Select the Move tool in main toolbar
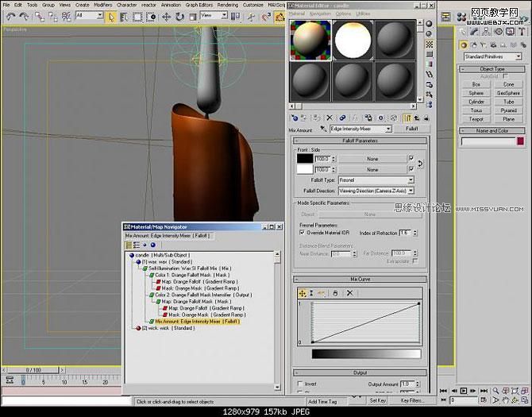Image resolution: width=532 pixels, height=417 pixels. pyautogui.click(x=166, y=17)
